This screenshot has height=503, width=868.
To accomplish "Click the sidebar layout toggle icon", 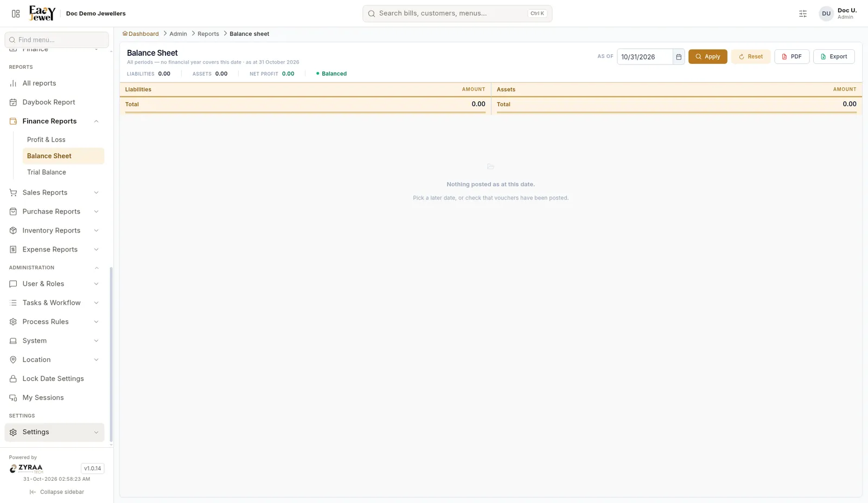I will (x=16, y=14).
